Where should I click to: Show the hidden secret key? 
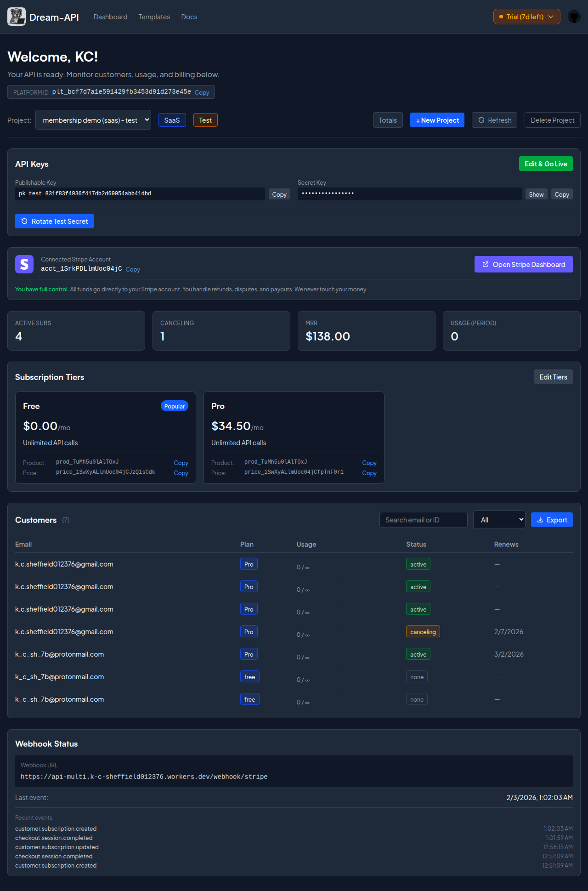pyautogui.click(x=536, y=194)
